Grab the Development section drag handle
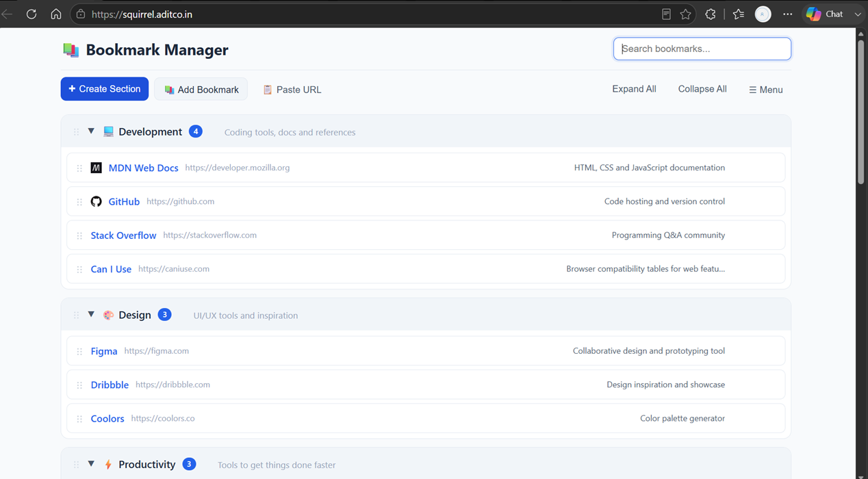This screenshot has width=868, height=479. (x=76, y=132)
